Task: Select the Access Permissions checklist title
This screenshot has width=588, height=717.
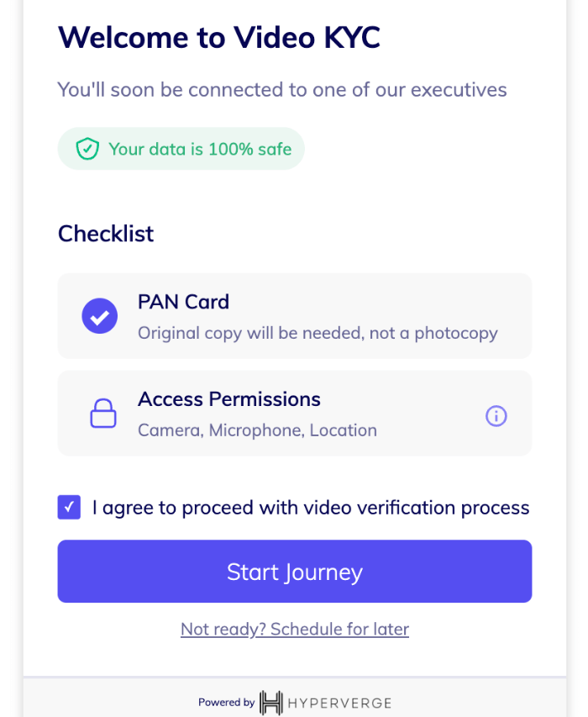Action: pos(228,399)
